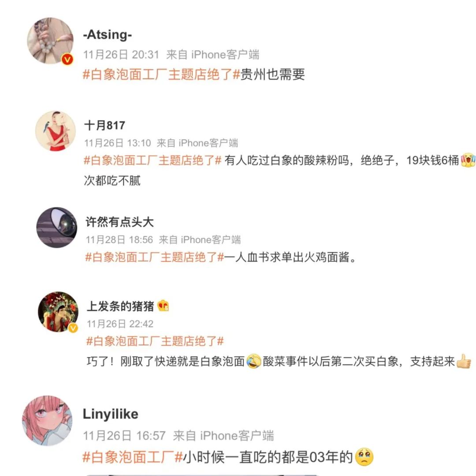Open hashtag #白象泡面工厂# in Linyilike post
Screen dimensions: 476x476
133,457
